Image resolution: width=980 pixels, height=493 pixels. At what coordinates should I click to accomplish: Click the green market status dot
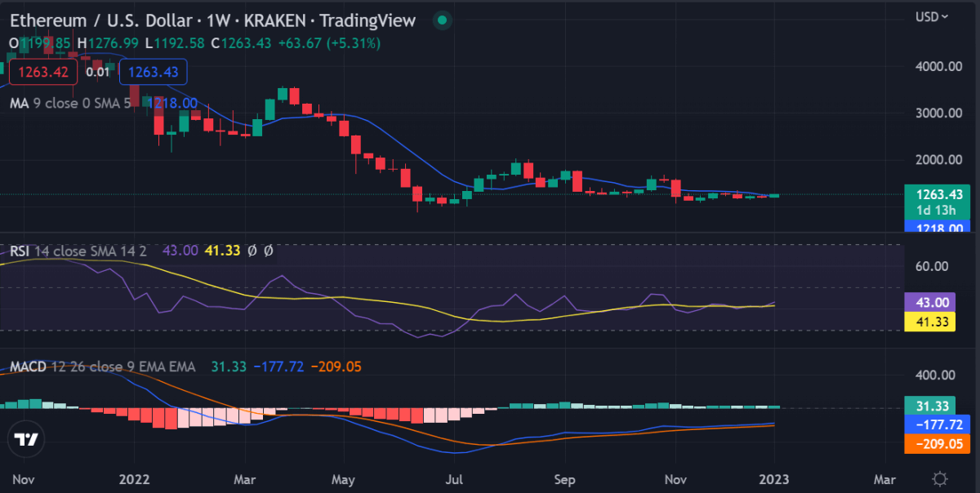(x=442, y=20)
